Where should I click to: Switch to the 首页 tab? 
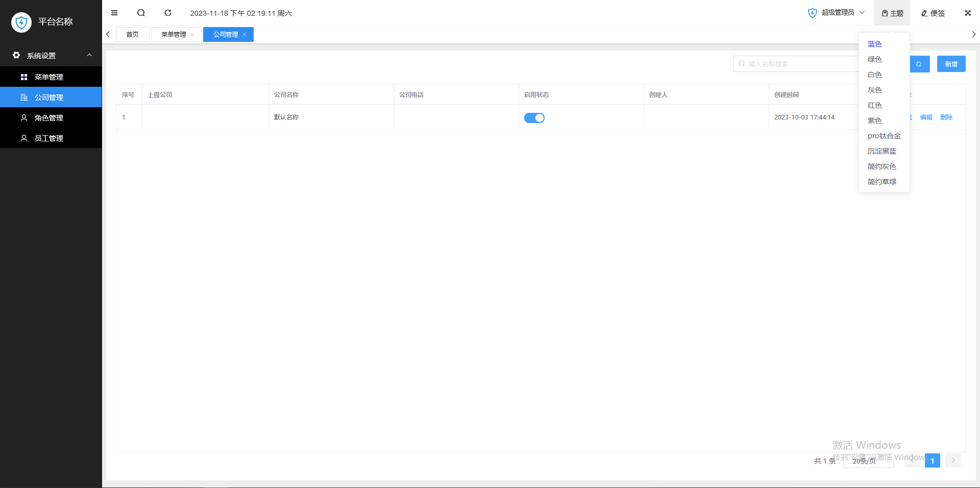click(133, 34)
